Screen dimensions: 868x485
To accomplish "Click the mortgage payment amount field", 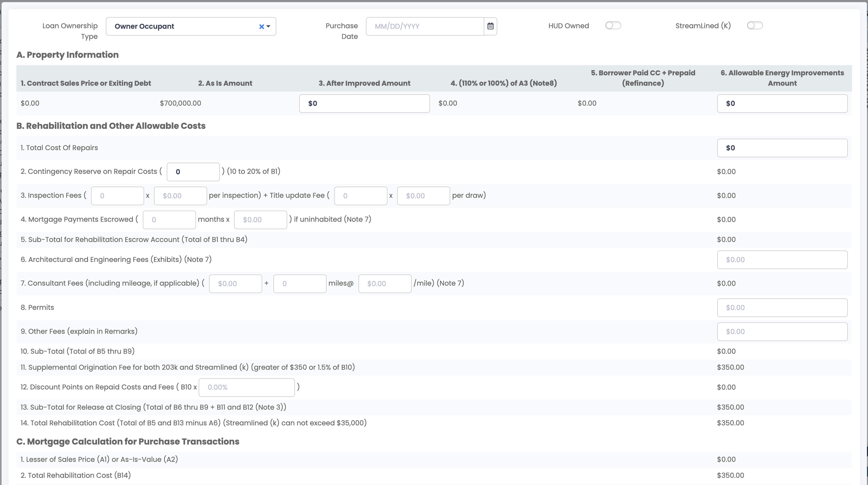I will 260,219.
